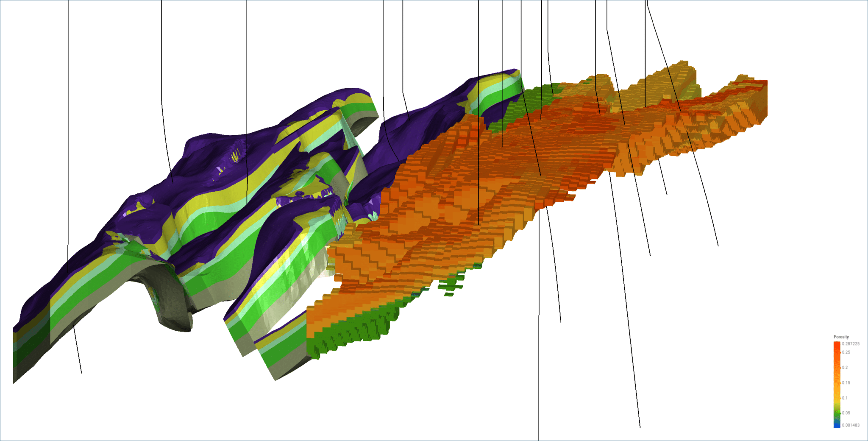868x441 pixels.
Task: Select the 0.1 legend tick label
Action: click(845, 398)
